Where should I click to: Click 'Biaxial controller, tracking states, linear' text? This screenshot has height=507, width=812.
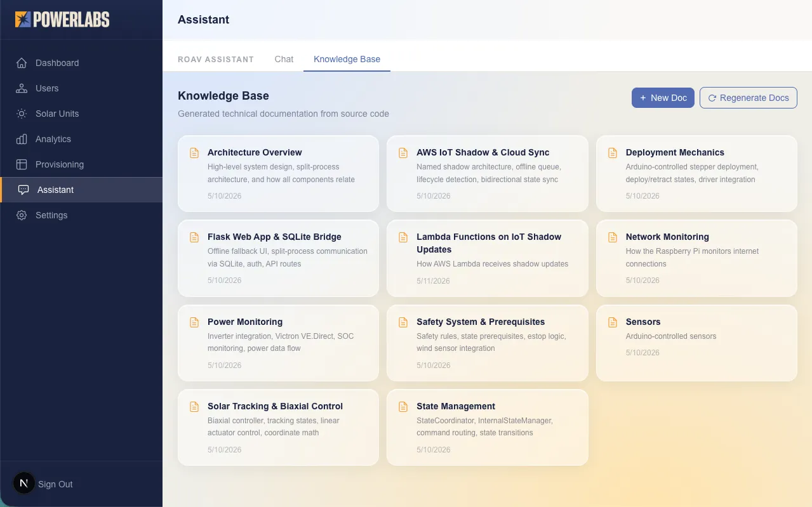(274, 421)
